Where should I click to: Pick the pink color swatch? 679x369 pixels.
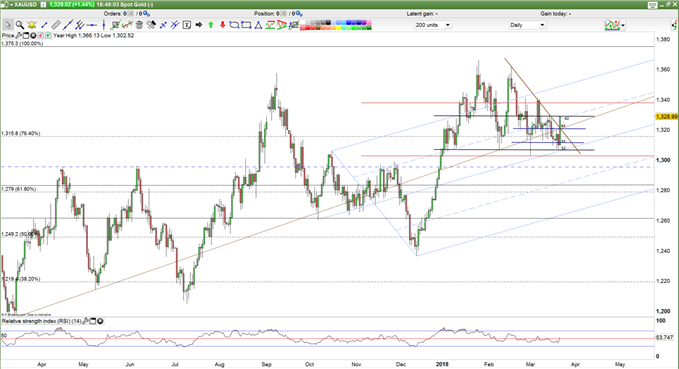click(x=369, y=22)
